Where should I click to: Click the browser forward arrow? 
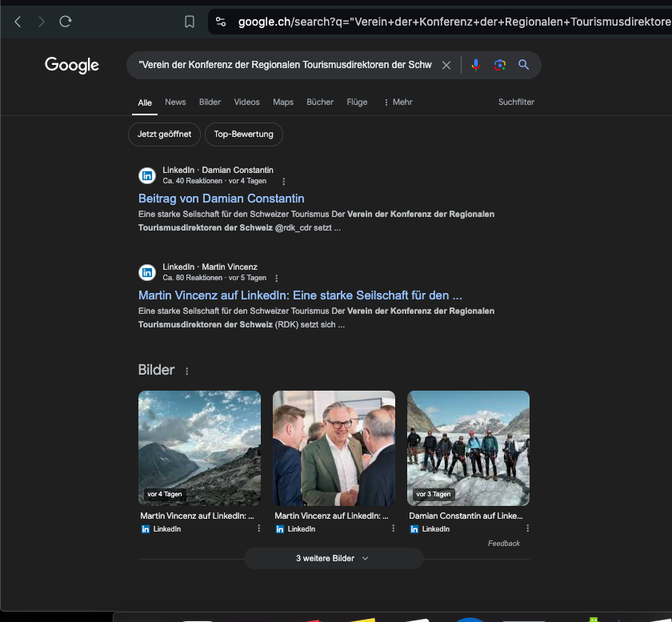point(41,22)
